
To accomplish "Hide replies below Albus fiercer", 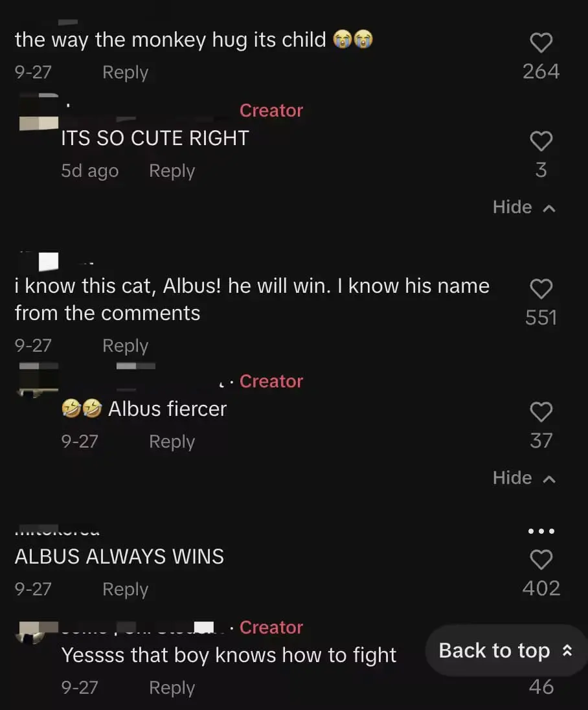I will coord(524,477).
